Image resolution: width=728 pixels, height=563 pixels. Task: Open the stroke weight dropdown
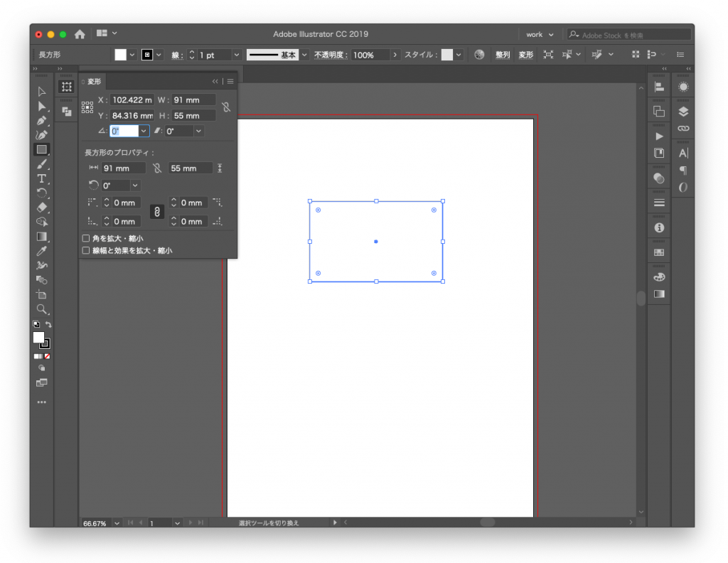coord(237,55)
